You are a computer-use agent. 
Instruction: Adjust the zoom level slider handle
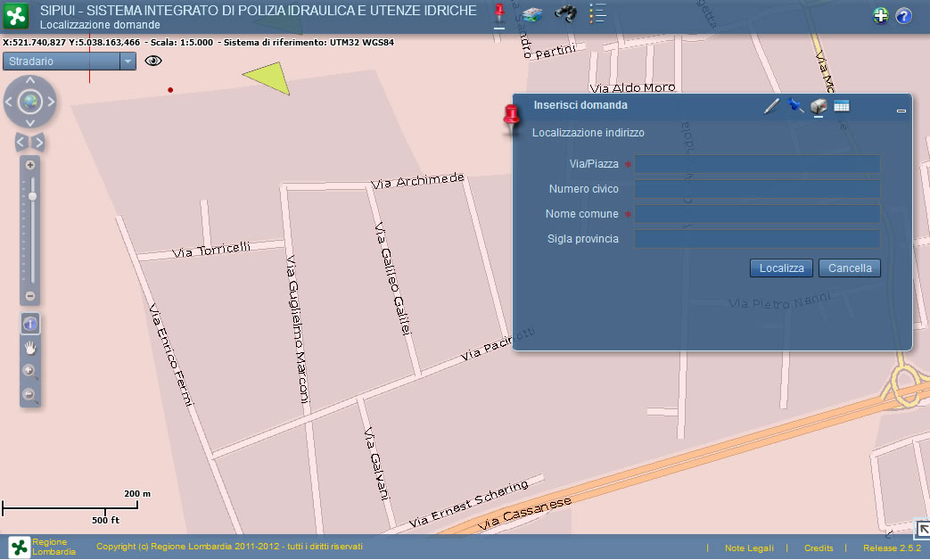pos(33,196)
